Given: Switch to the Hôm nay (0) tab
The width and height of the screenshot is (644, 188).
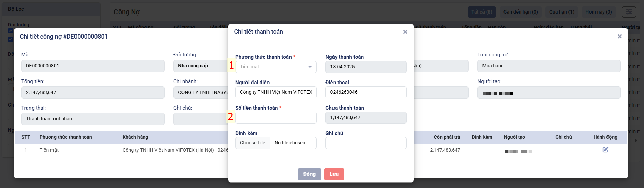Looking at the screenshot, I should (x=599, y=12).
